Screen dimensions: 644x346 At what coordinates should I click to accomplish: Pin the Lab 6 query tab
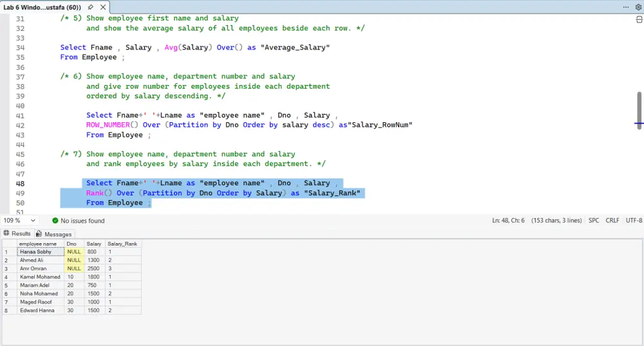pyautogui.click(x=90, y=7)
